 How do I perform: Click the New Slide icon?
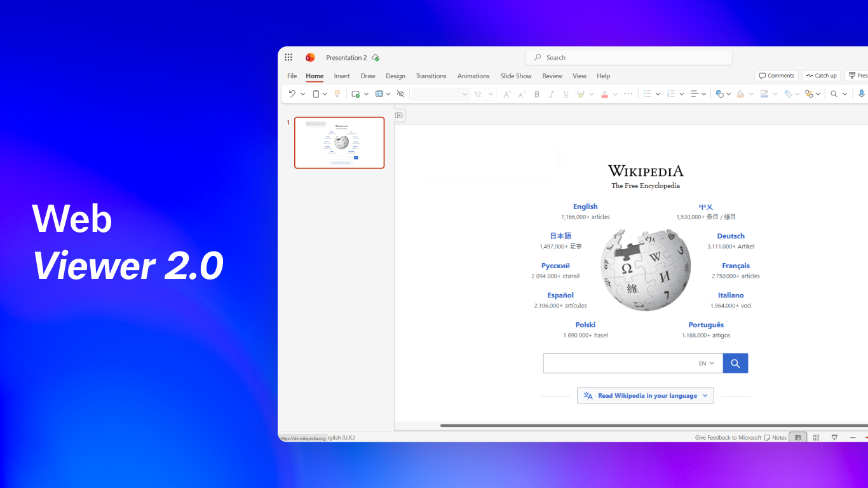[356, 93]
